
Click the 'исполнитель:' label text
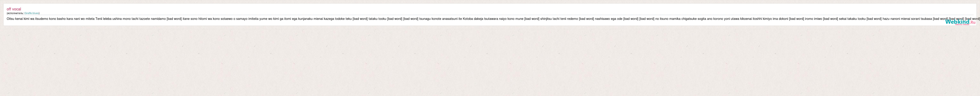16,13
